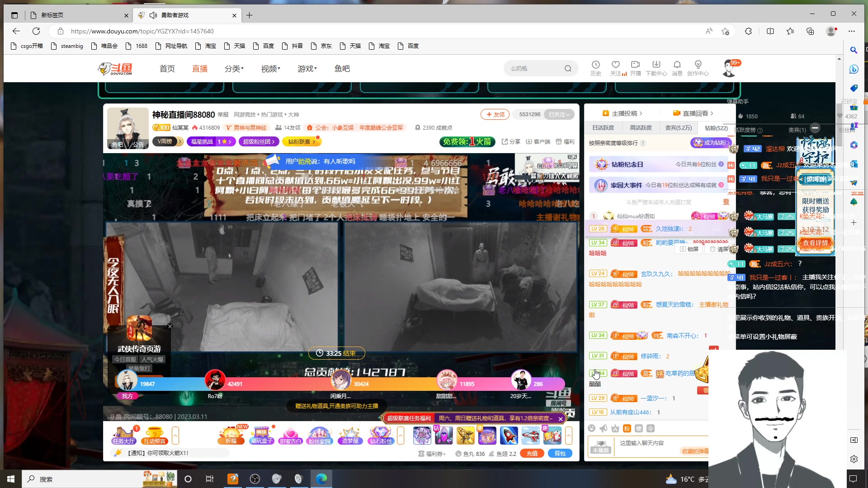The width and height of the screenshot is (868, 488).
Task: Click the 友邻 button
Action: click(495, 115)
